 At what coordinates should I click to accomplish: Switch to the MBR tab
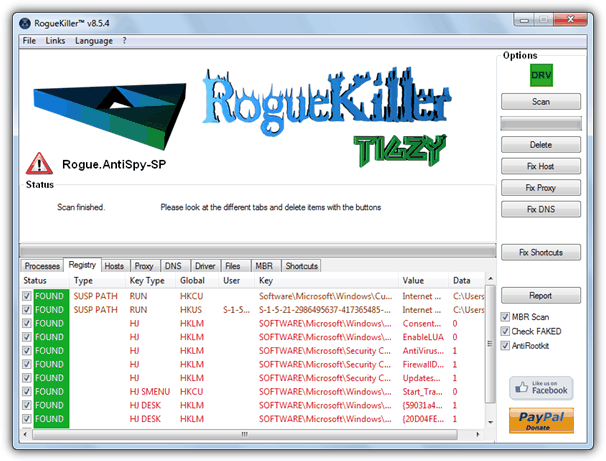tap(264, 266)
